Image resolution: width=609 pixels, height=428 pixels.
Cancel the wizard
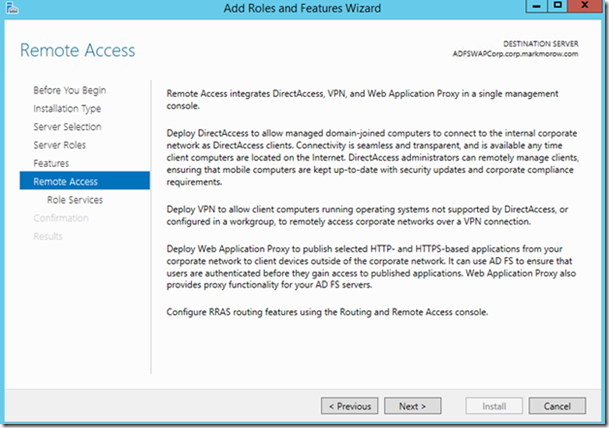click(557, 406)
